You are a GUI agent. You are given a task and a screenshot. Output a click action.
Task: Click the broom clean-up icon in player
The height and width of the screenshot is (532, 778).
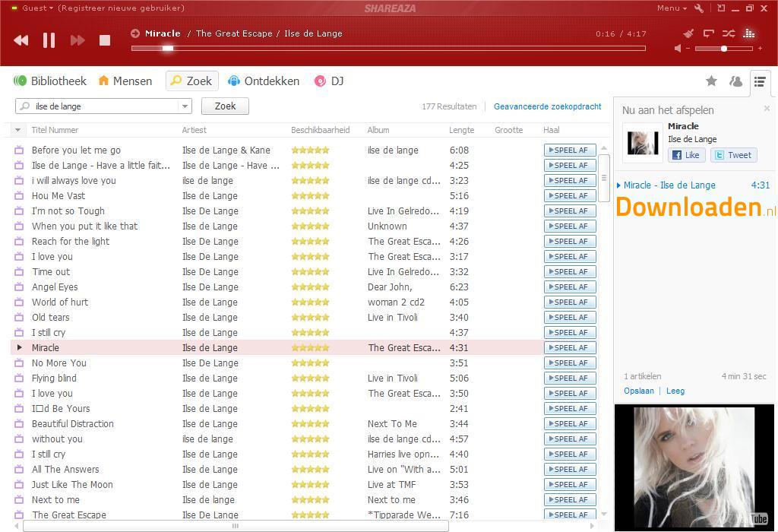688,33
